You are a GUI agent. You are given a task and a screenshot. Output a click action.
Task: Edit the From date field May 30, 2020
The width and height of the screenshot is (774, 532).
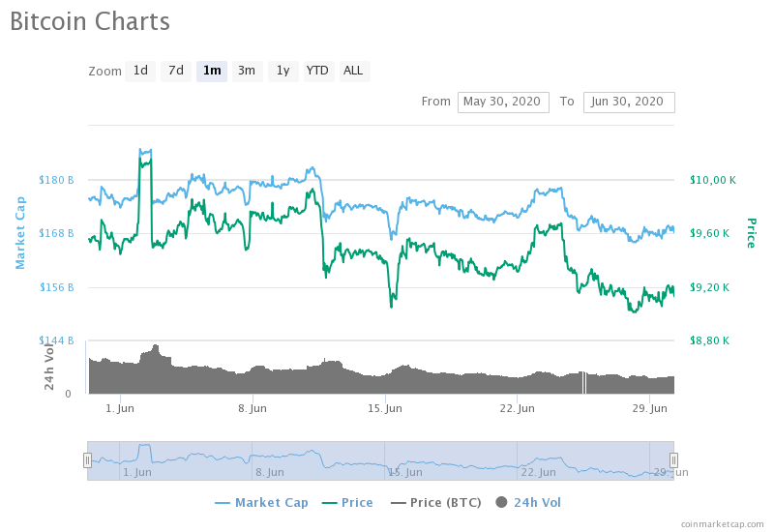(x=503, y=103)
